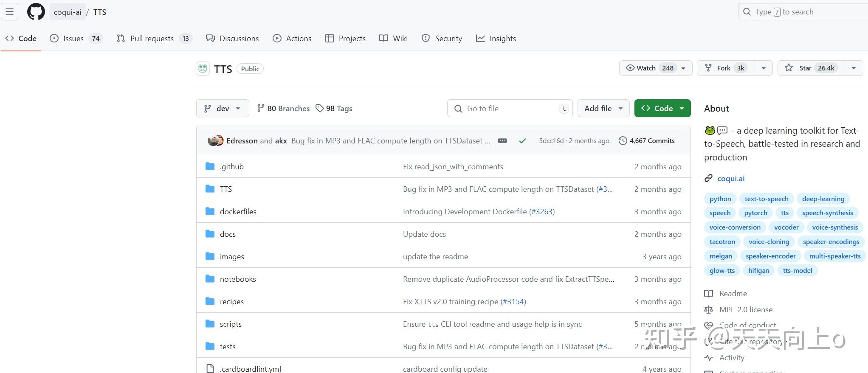View the 4,667 Commits history
The width and height of the screenshot is (868, 373).
pyautogui.click(x=647, y=140)
